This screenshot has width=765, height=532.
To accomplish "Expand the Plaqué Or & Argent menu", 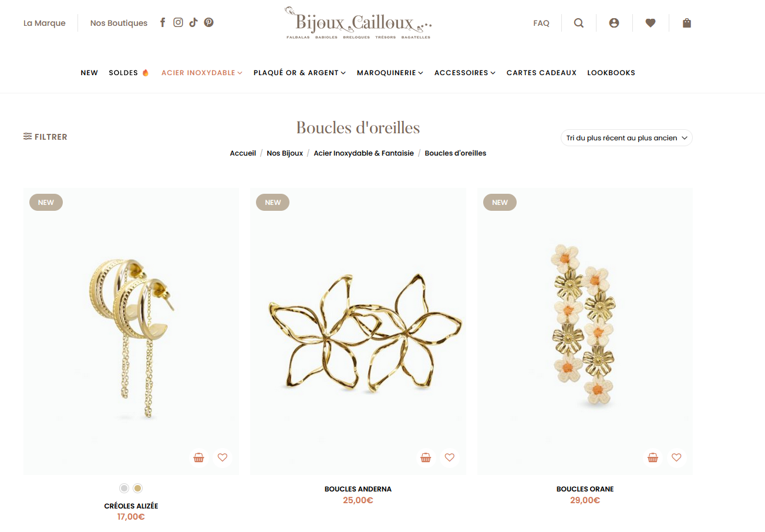I will (x=299, y=73).
